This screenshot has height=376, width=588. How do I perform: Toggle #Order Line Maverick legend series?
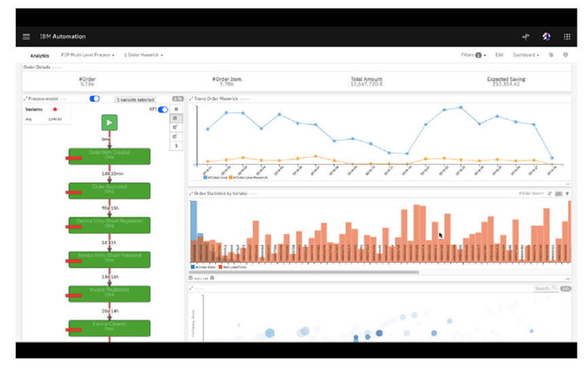coord(248,177)
